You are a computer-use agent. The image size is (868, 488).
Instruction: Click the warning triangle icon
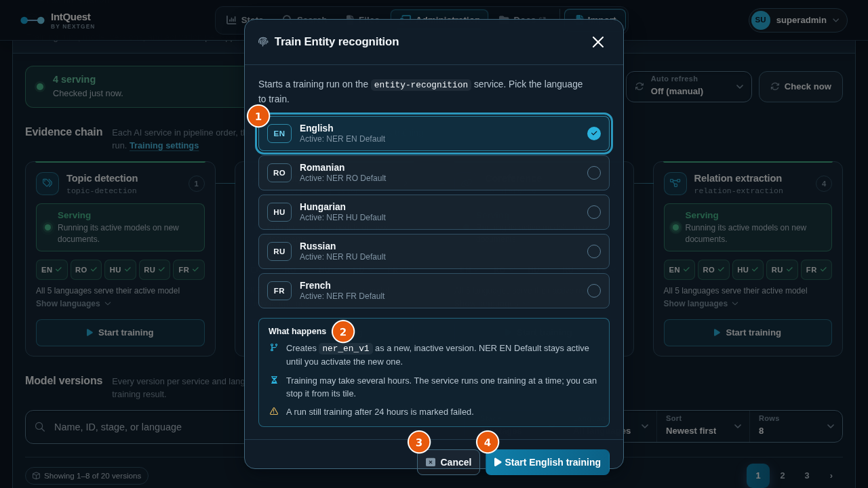(274, 411)
